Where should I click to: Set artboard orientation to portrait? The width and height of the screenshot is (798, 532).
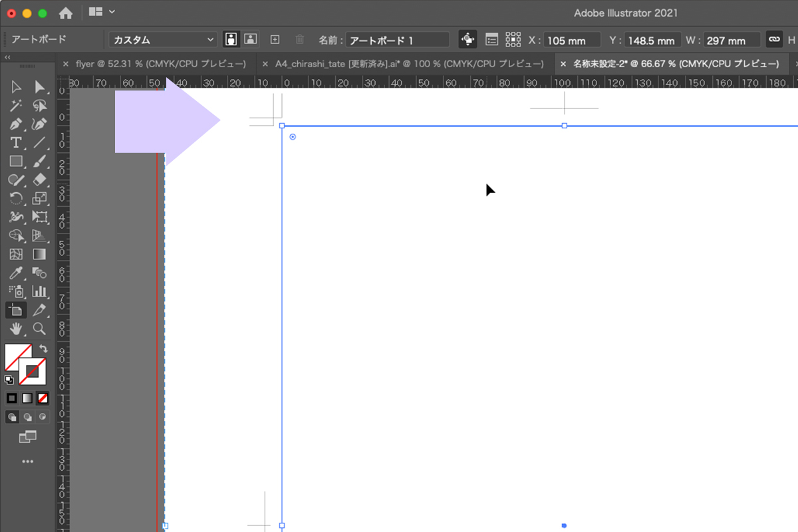231,40
